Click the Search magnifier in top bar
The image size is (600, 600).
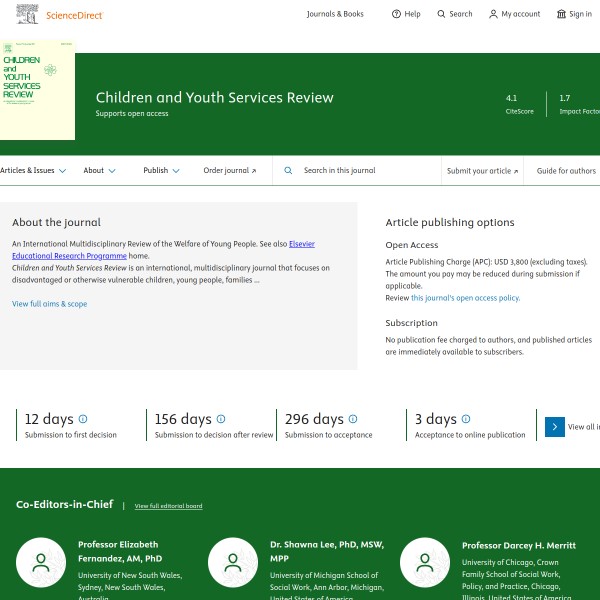click(441, 14)
